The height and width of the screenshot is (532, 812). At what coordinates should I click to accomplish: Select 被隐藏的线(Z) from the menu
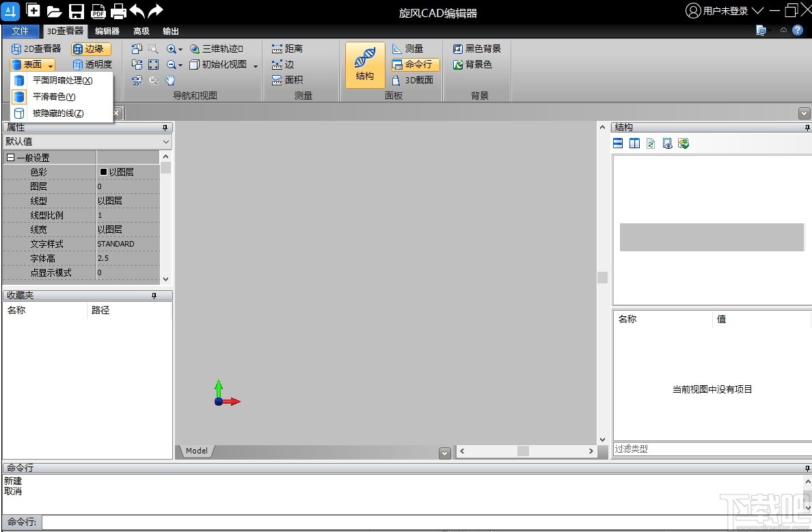(x=62, y=113)
